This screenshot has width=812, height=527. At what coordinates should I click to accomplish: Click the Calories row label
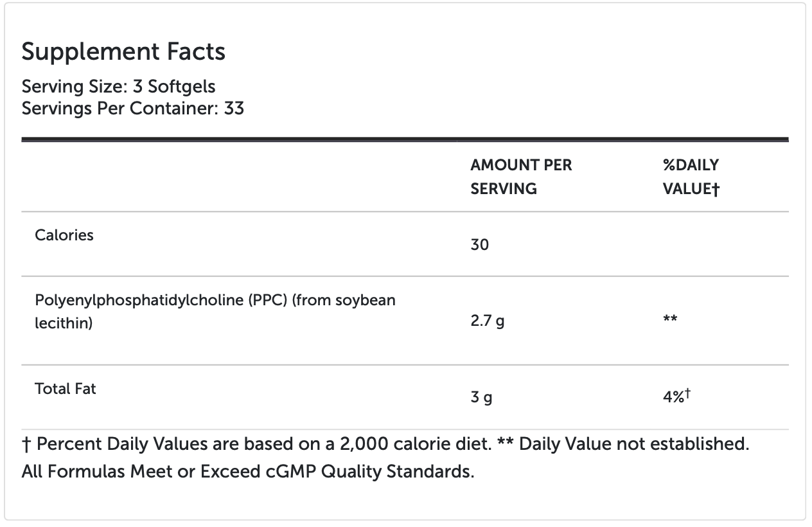tap(64, 235)
